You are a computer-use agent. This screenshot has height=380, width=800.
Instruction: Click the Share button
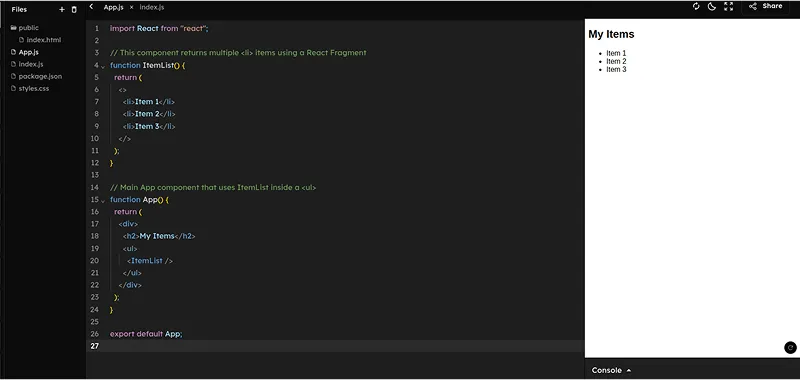pos(765,6)
